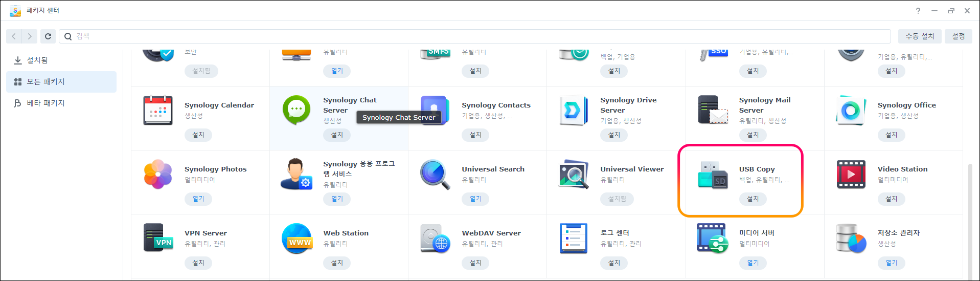Click the WebDAV Server icon
Viewport: 980px width, 281px height.
coord(435,238)
